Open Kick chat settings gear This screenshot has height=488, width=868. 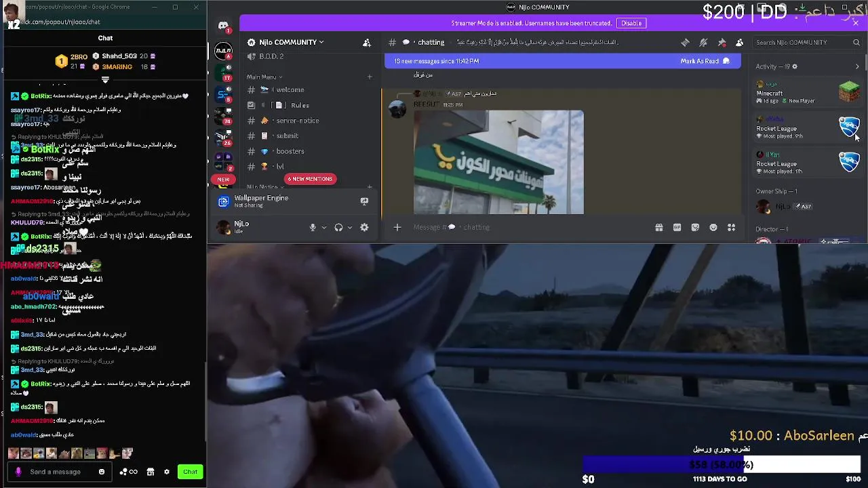[167, 472]
